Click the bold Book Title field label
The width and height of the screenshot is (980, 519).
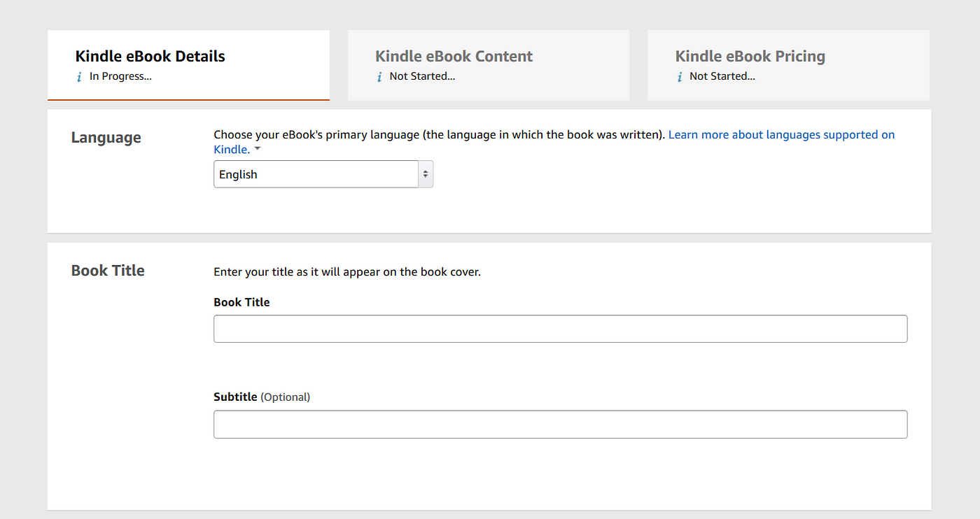(241, 302)
